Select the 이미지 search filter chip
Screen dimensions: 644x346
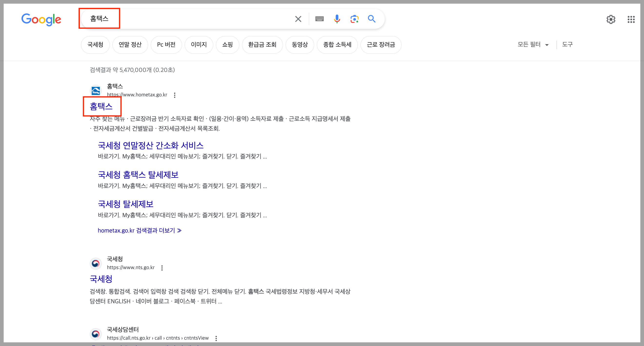[199, 44]
